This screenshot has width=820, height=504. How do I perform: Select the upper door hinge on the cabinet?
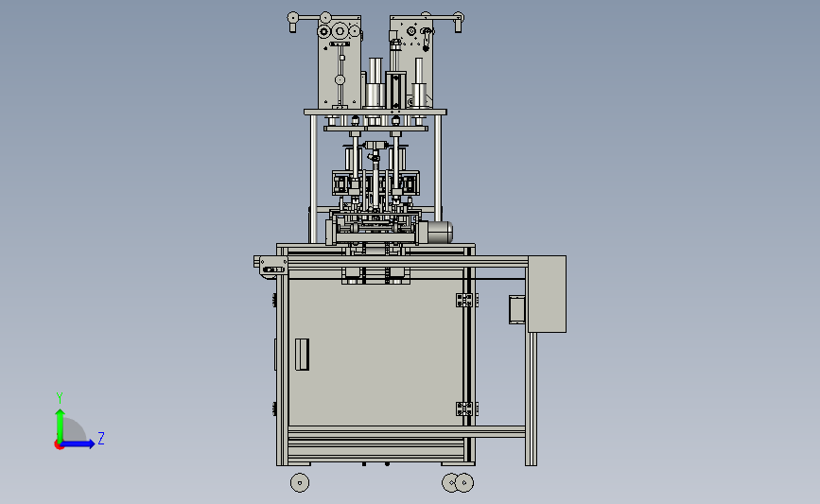point(464,300)
